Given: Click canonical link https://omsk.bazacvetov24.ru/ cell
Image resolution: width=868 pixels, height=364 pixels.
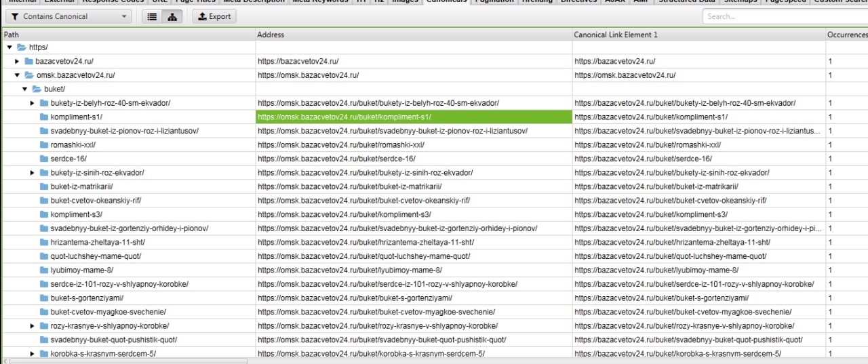Looking at the screenshot, I should coord(625,75).
